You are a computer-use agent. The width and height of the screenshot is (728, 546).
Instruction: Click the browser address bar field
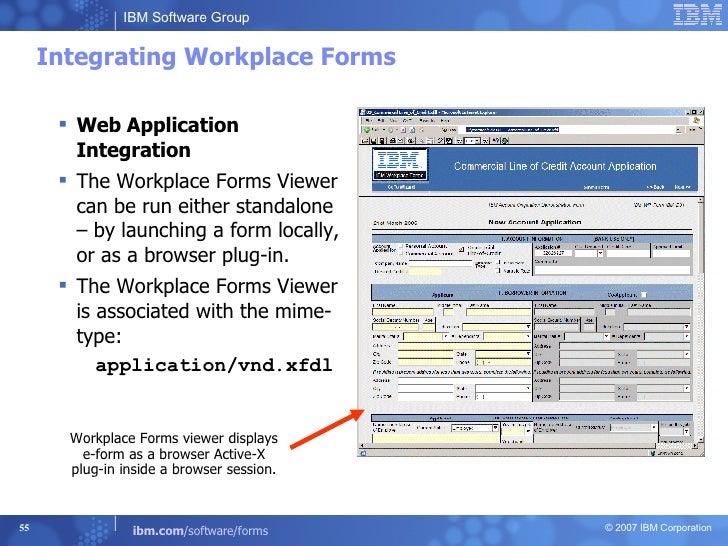(x=571, y=130)
